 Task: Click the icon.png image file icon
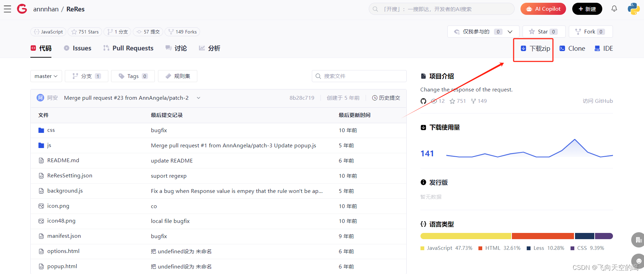(41, 206)
